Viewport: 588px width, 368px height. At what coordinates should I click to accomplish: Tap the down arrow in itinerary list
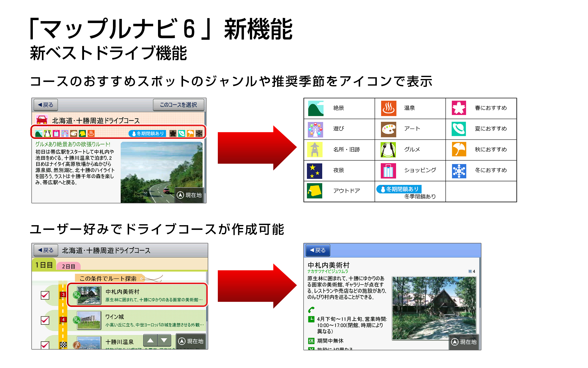(x=164, y=341)
